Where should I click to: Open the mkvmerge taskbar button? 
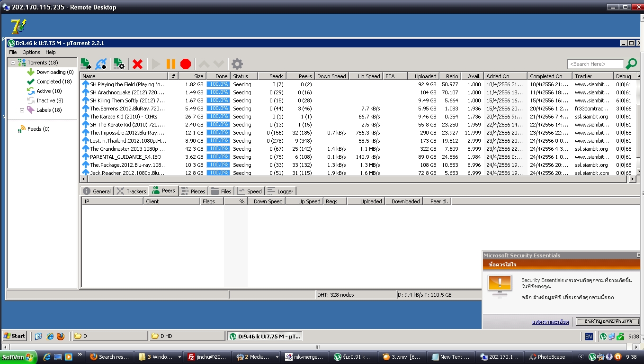point(304,357)
